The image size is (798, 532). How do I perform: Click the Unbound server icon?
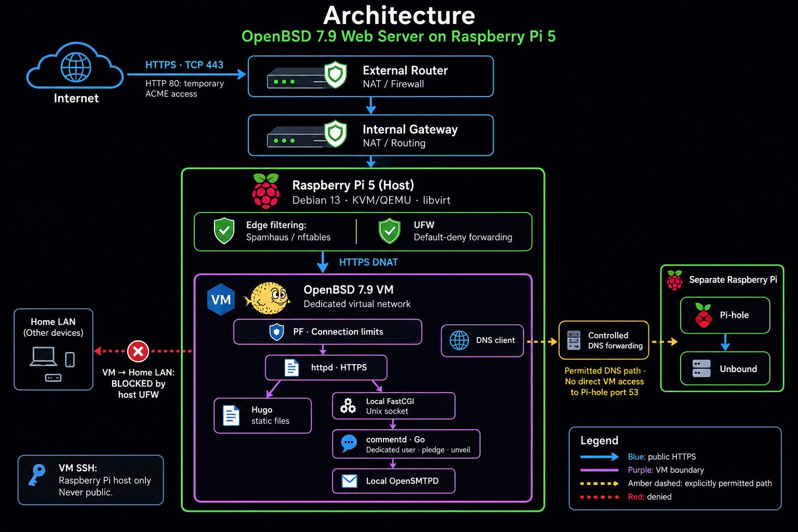click(x=701, y=369)
